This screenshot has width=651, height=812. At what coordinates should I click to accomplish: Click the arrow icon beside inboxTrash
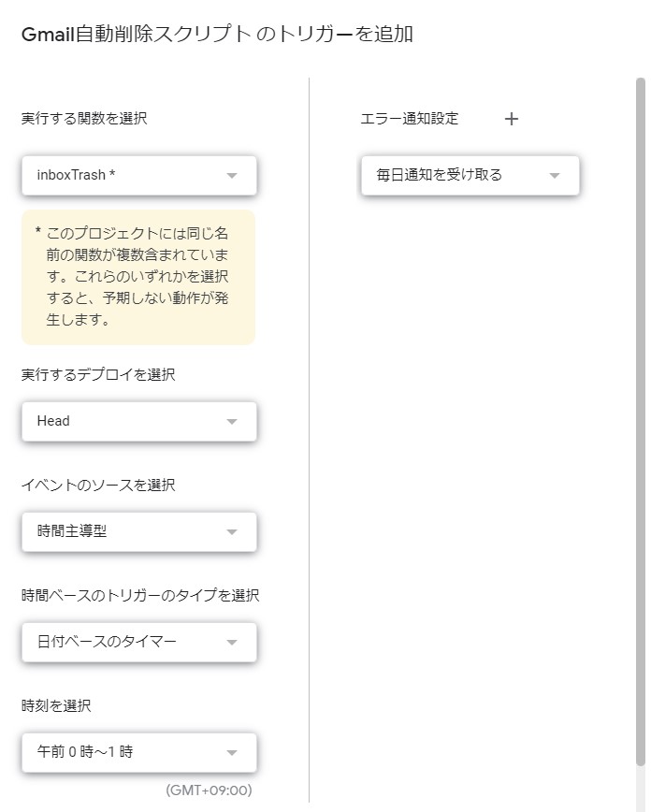tap(232, 175)
